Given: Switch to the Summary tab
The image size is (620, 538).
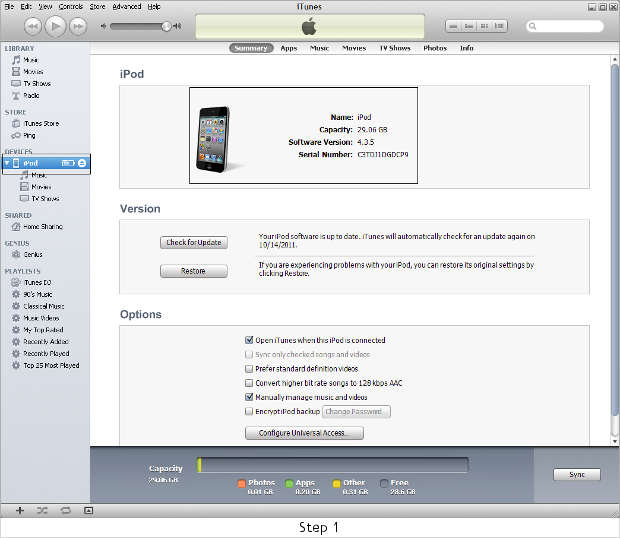Looking at the screenshot, I should (251, 48).
